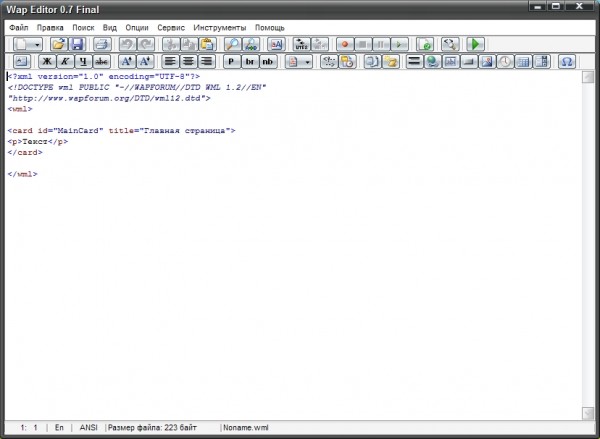Open the Сервис menu

[x=171, y=28]
